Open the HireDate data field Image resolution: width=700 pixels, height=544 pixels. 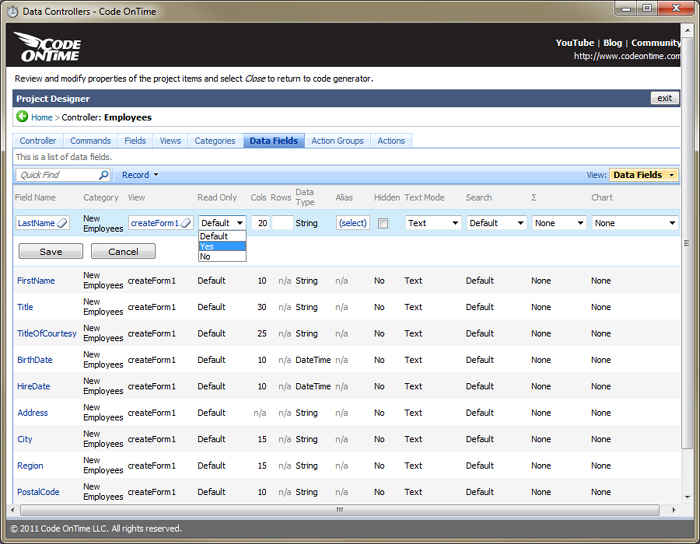coord(33,386)
